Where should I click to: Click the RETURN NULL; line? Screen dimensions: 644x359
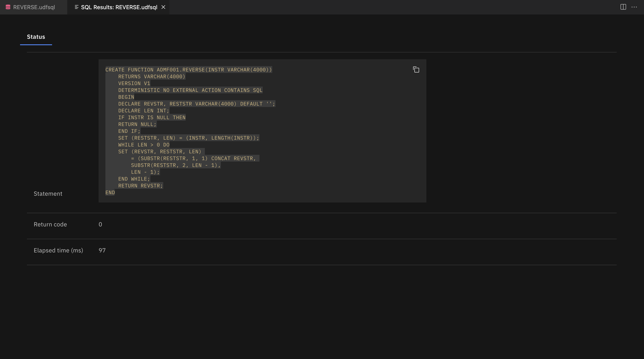tap(137, 124)
